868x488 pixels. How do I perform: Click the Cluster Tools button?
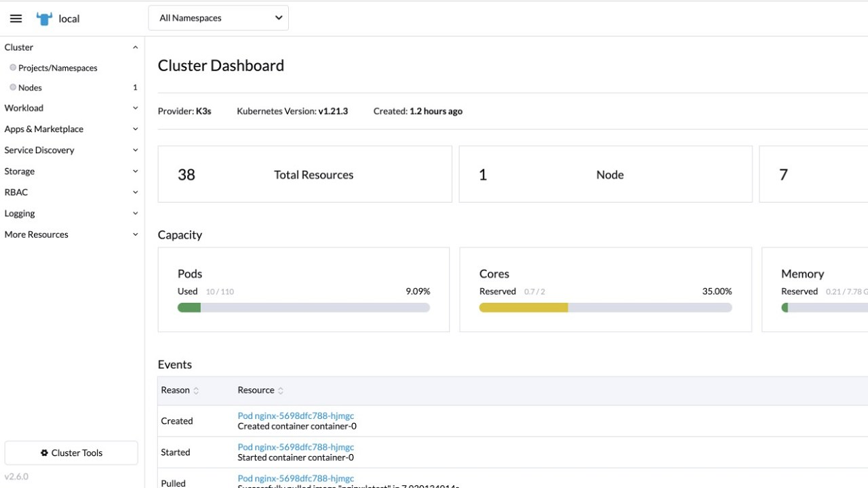pos(71,453)
